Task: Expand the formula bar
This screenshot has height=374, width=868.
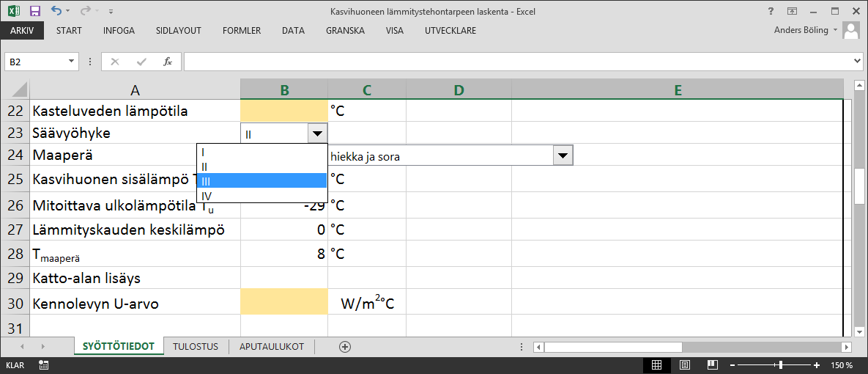Action: (856, 62)
